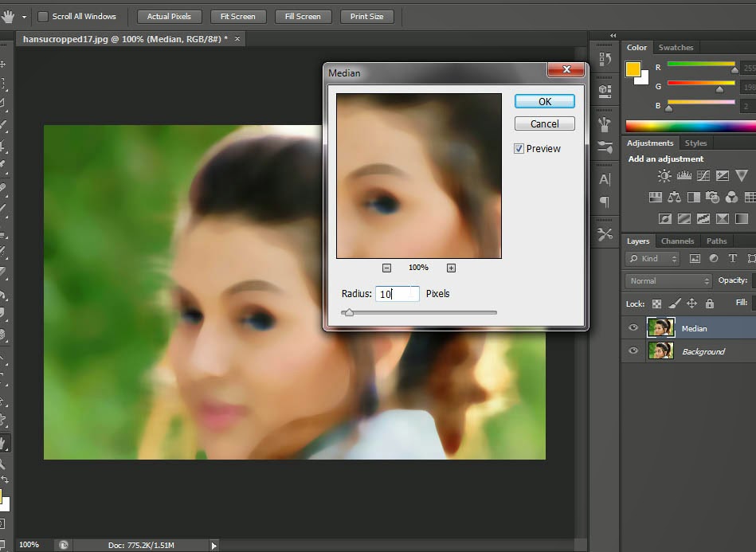Open the Normal blend mode dropdown
The image size is (756, 552).
coord(668,280)
